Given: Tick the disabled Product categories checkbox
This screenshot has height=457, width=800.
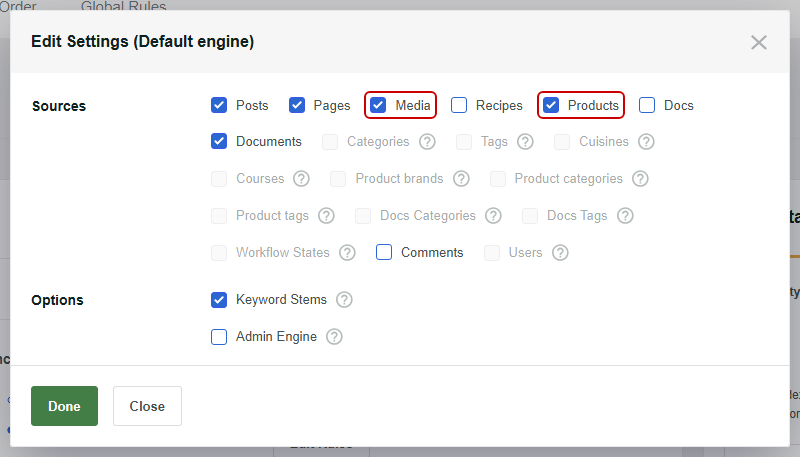Looking at the screenshot, I should [x=498, y=179].
